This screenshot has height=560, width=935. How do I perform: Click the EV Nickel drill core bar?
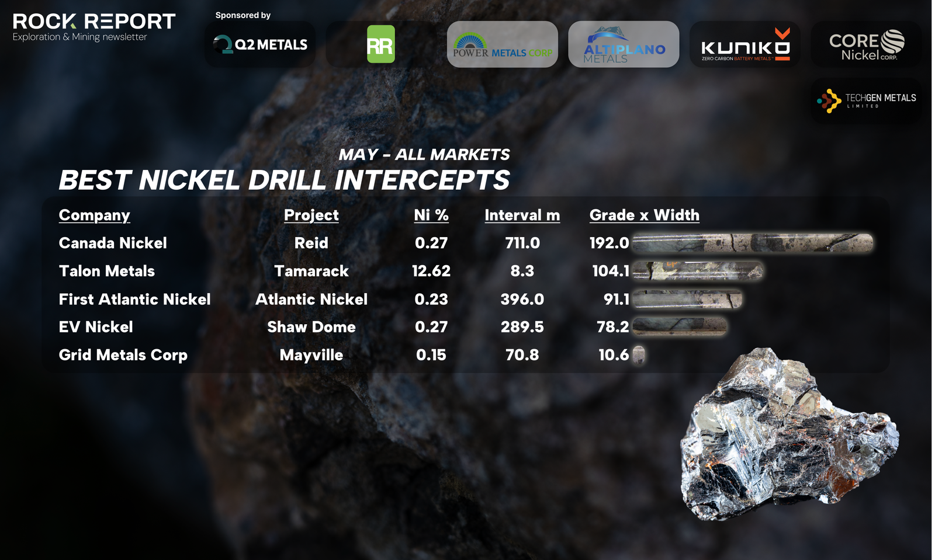[x=680, y=327]
